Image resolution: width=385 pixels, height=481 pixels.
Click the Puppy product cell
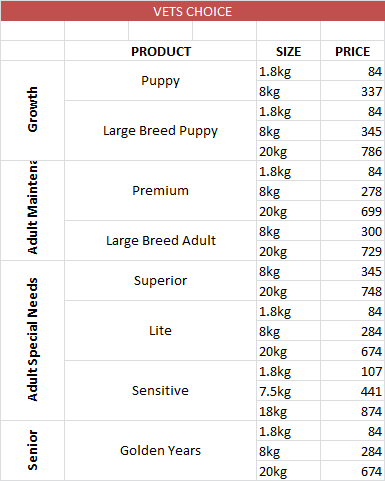click(x=161, y=81)
